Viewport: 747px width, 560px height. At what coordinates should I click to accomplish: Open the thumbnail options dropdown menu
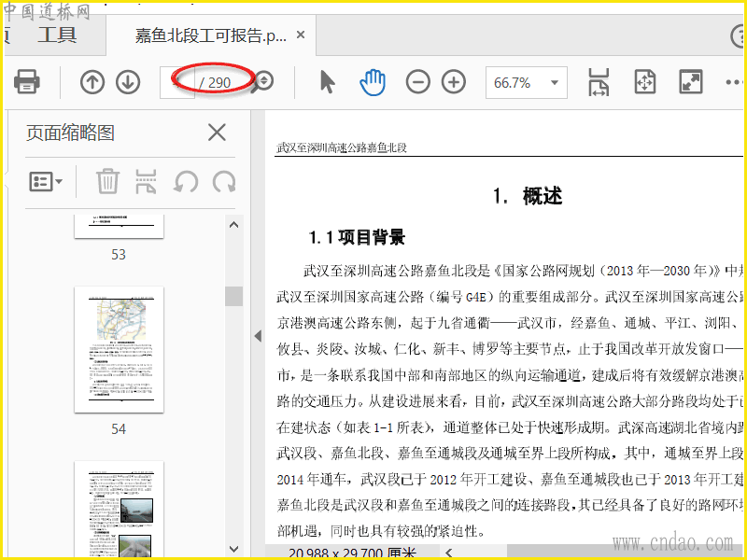pos(46,181)
